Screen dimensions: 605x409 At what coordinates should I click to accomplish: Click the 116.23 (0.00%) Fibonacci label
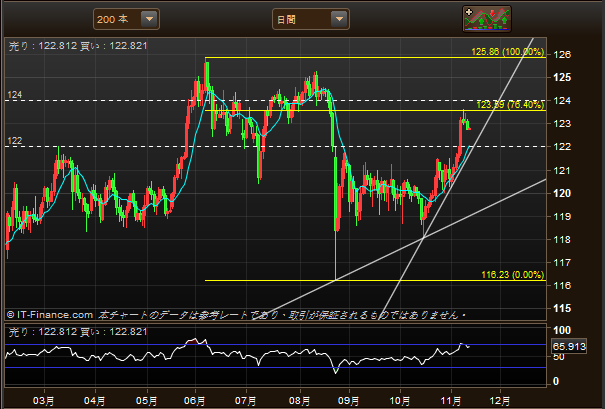[x=512, y=275]
